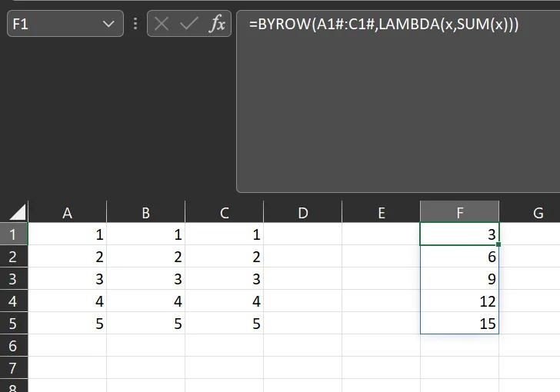Select cell A4 containing 4
Image resolution: width=560 pixels, height=392 pixels.
[x=67, y=301]
